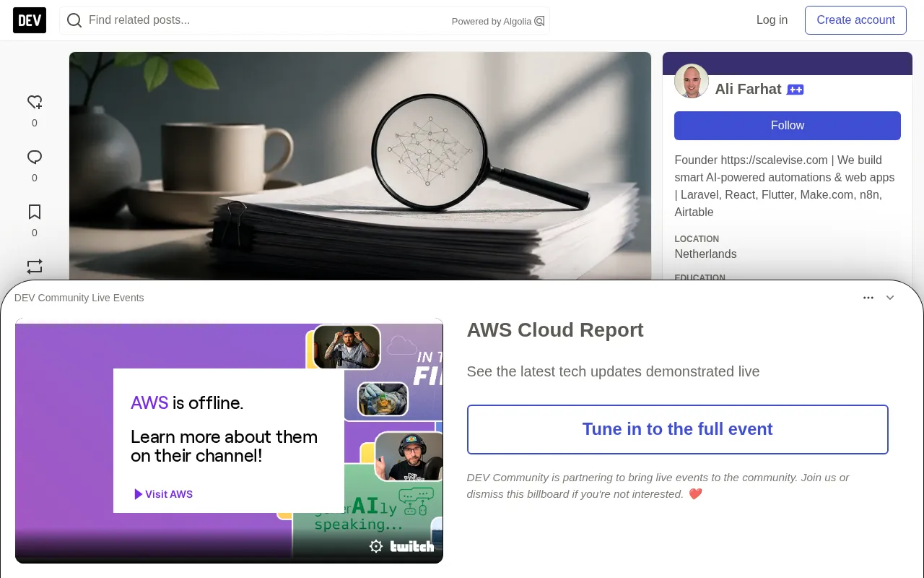Open Ali Farhat's profile avatar
Viewport: 924px width, 578px height.
coord(692,81)
